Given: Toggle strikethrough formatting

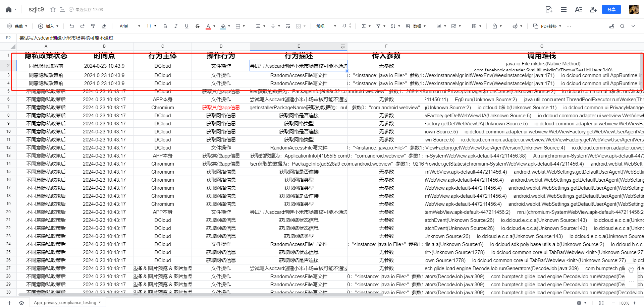Looking at the screenshot, I should coord(197,26).
